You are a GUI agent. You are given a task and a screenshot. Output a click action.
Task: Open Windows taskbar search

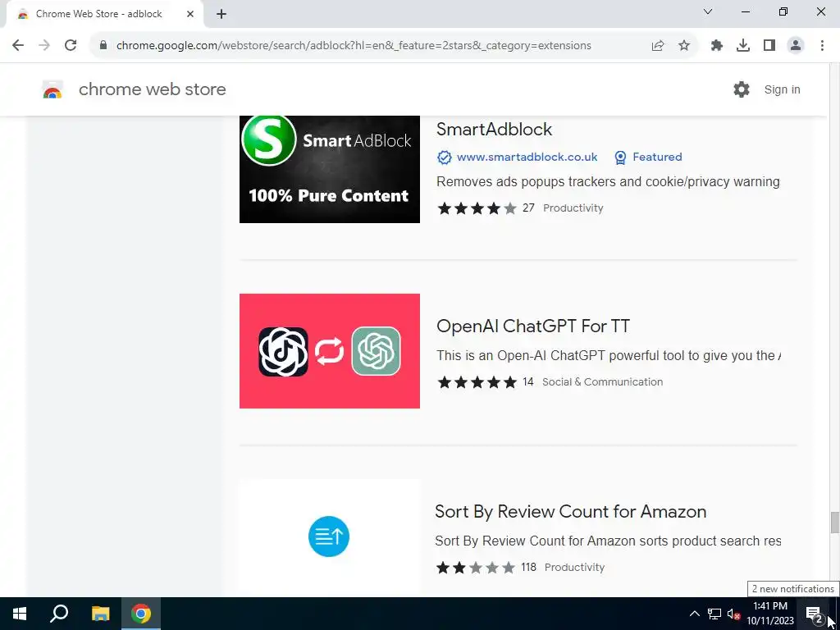pyautogui.click(x=59, y=614)
